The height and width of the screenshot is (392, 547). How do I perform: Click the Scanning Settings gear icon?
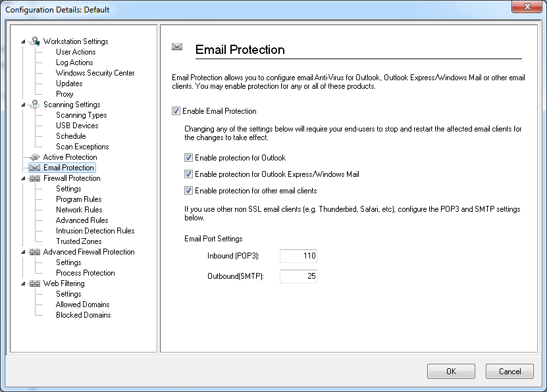click(35, 105)
